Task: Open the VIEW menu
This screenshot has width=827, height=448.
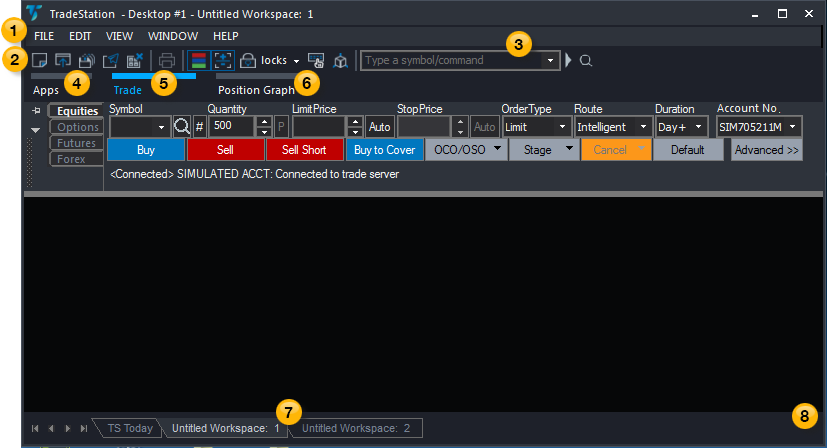Action: [119, 36]
